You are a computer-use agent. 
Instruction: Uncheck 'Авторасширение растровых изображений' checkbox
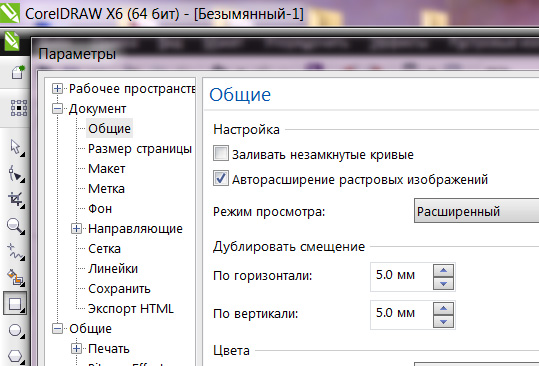220,178
